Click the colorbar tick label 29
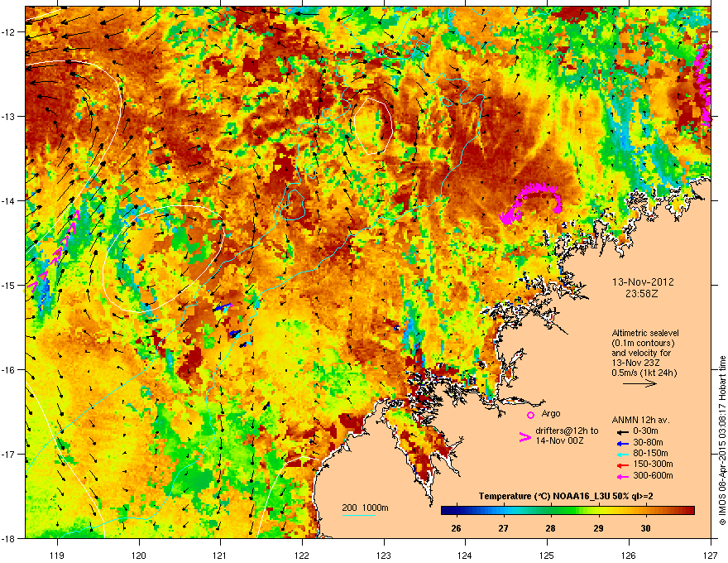 pos(598,528)
